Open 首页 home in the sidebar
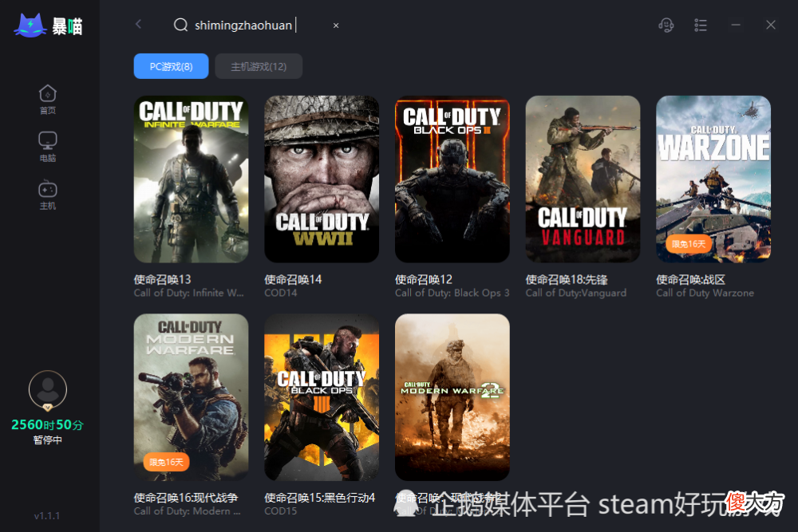The width and height of the screenshot is (798, 532). click(x=48, y=100)
